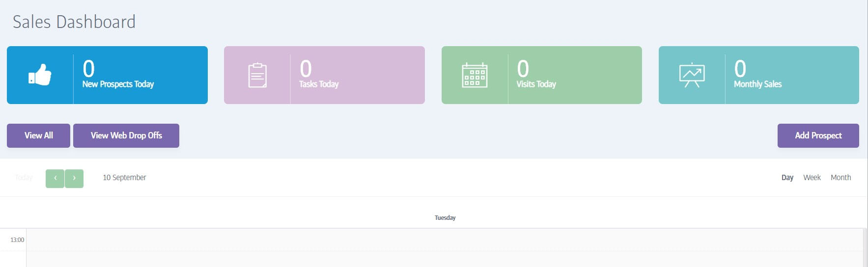This screenshot has height=267, width=868.
Task: Go to previous day with left chevron
Action: tap(55, 179)
